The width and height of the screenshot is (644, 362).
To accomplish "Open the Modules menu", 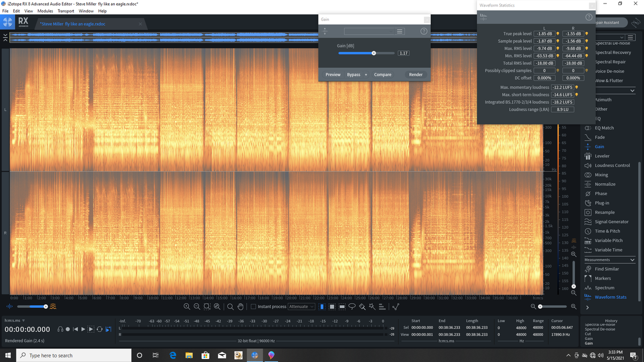I will click(x=45, y=11).
